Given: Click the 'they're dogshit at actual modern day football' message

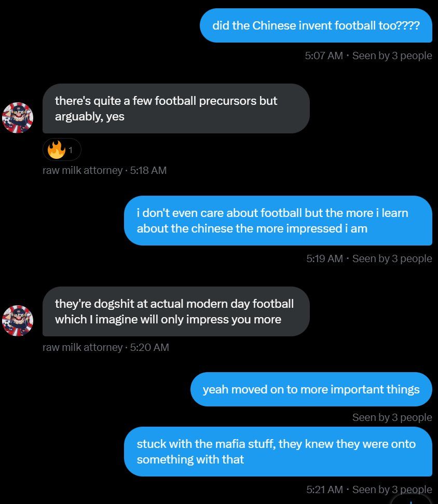Looking at the screenshot, I should click(176, 311).
